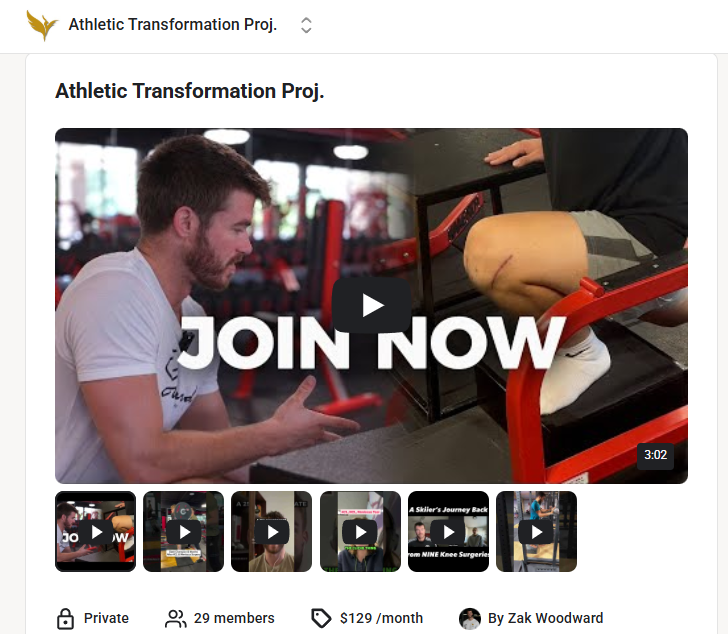Click the Private lock icon
Screen dimensions: 728x634
pyautogui.click(x=65, y=618)
